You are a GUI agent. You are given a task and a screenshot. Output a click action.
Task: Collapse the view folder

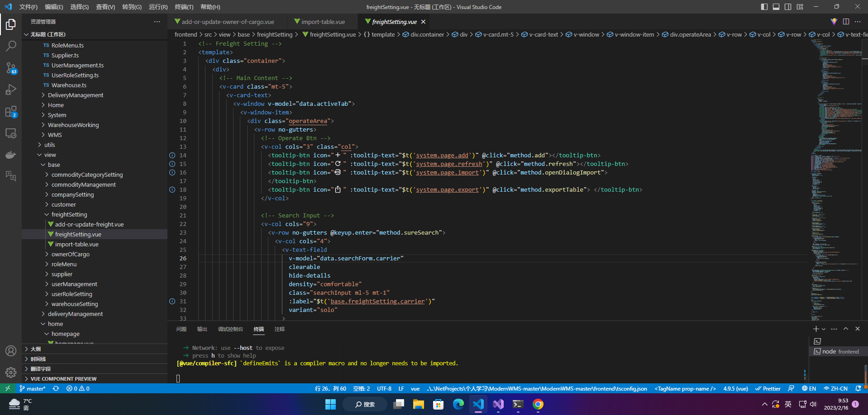click(50, 155)
